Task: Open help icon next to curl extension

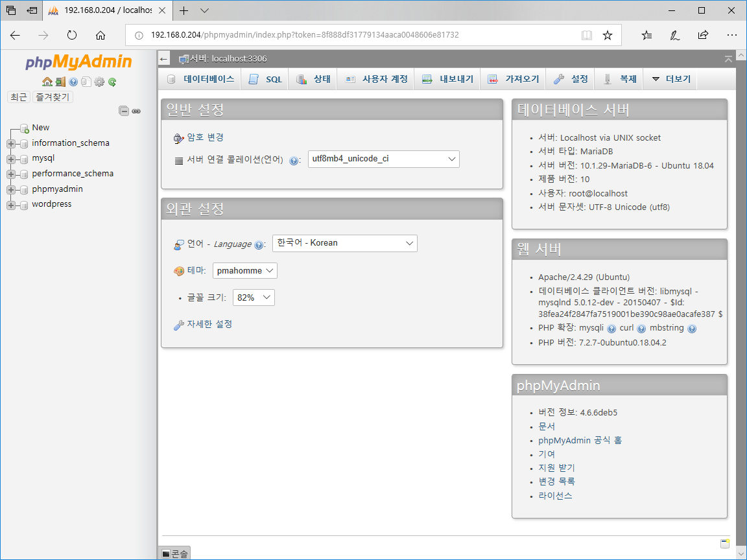Action: click(x=641, y=329)
